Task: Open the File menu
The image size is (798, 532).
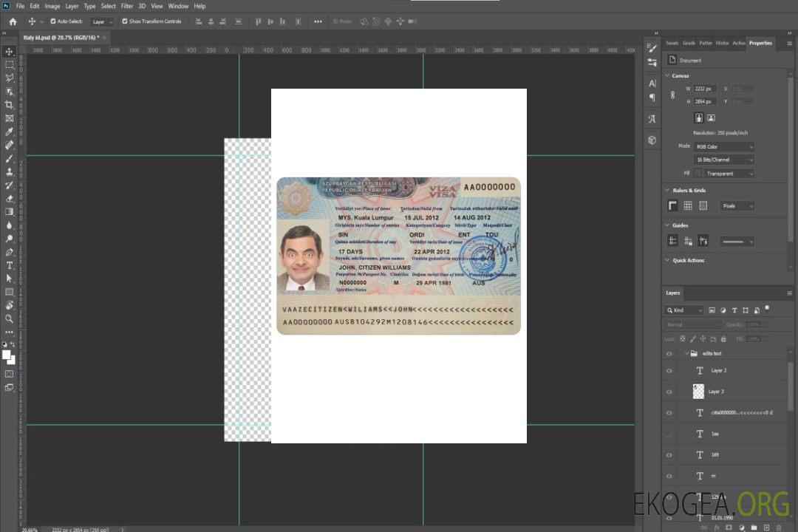Action: 21,6
